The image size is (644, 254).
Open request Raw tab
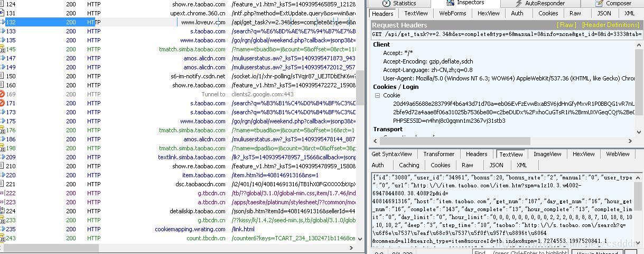(575, 13)
